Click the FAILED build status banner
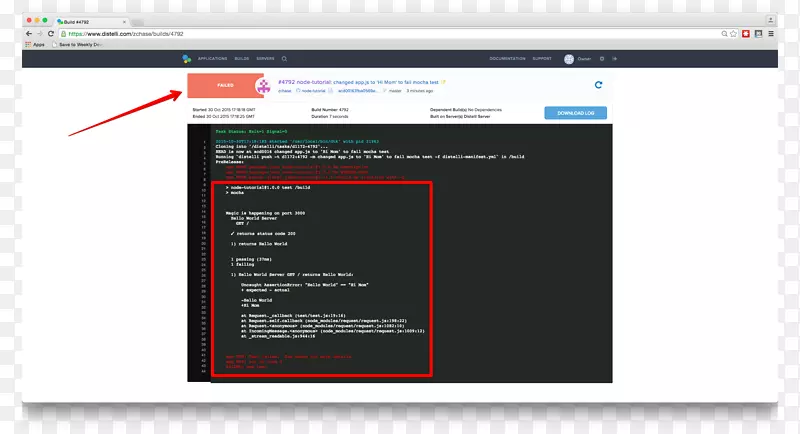This screenshot has width=800, height=434. 225,85
